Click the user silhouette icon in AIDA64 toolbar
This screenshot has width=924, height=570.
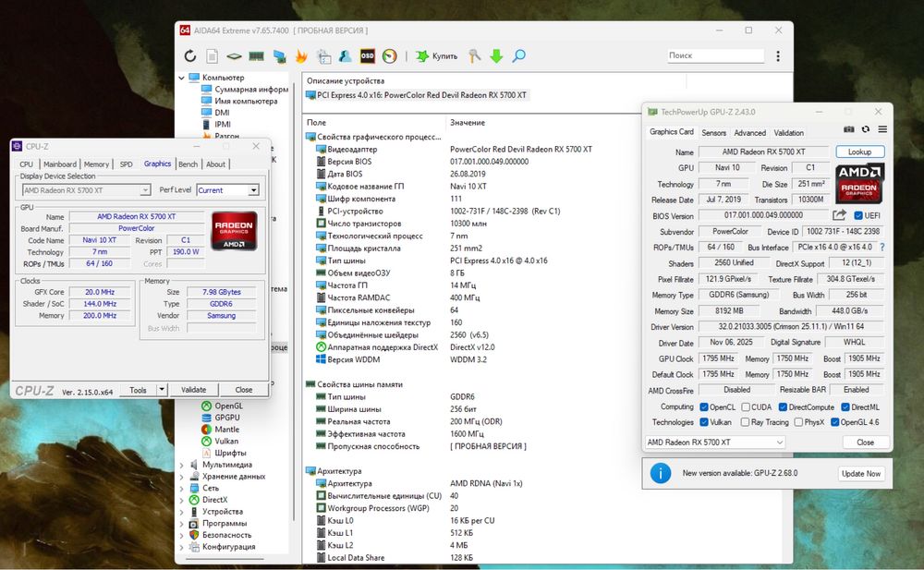tap(346, 56)
